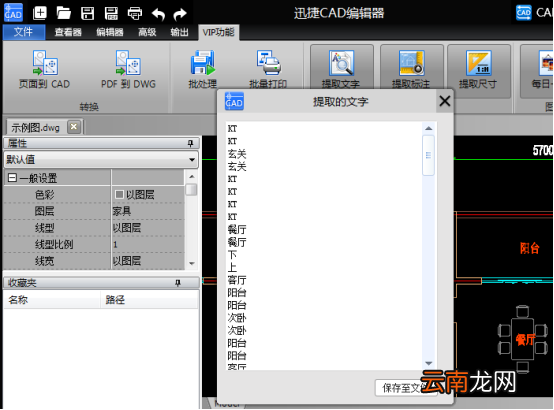
Task: Click the Save as PDF icon
Action: [x=111, y=13]
